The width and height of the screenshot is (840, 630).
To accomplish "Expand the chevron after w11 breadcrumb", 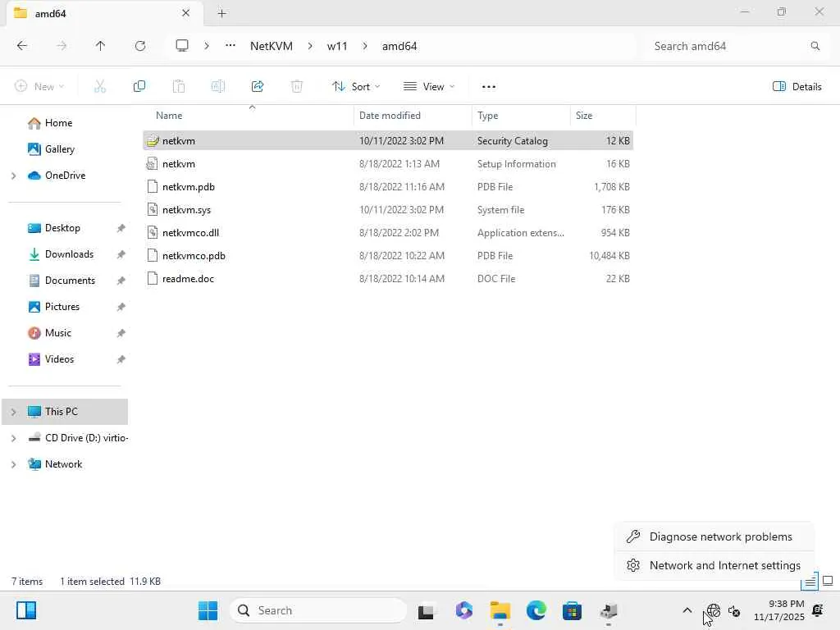I will [365, 46].
